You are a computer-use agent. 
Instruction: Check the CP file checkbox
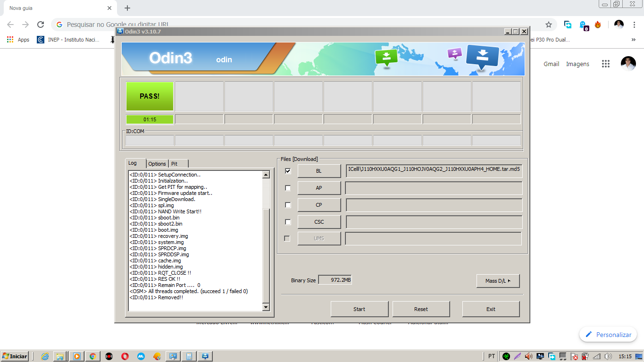point(288,205)
